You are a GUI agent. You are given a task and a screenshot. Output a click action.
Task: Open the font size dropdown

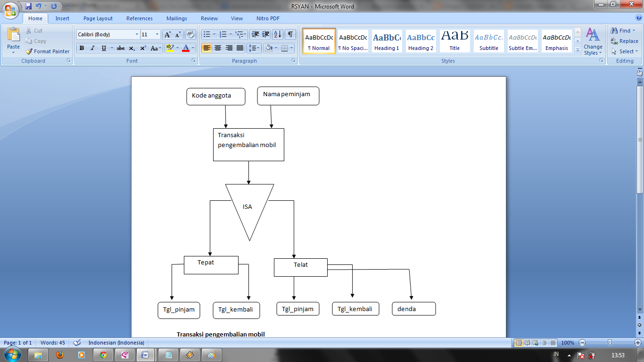157,34
